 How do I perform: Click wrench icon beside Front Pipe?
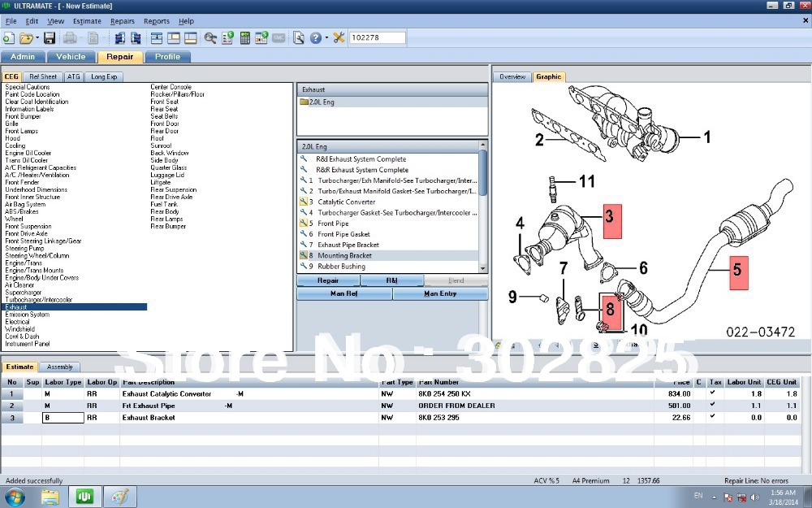tap(304, 223)
